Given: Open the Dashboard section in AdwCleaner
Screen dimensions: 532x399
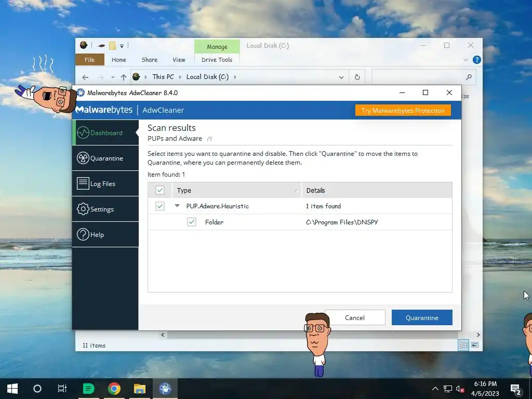Looking at the screenshot, I should click(105, 132).
